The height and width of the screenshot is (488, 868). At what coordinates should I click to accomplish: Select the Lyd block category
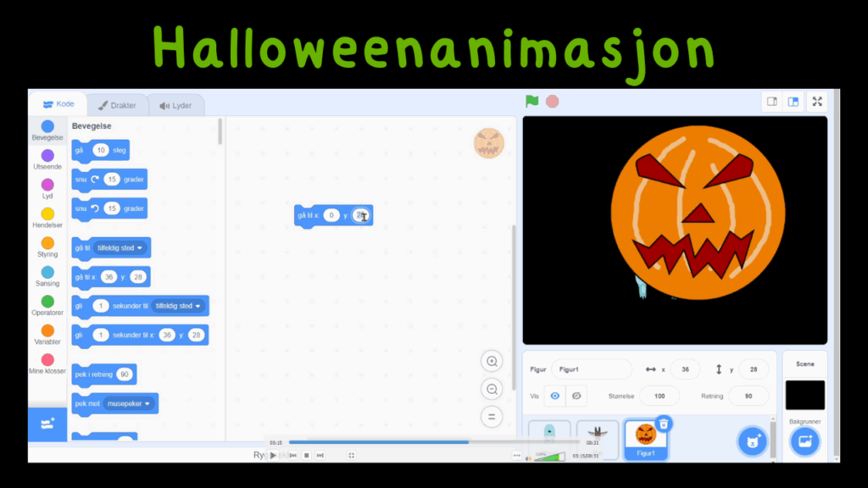(47, 189)
